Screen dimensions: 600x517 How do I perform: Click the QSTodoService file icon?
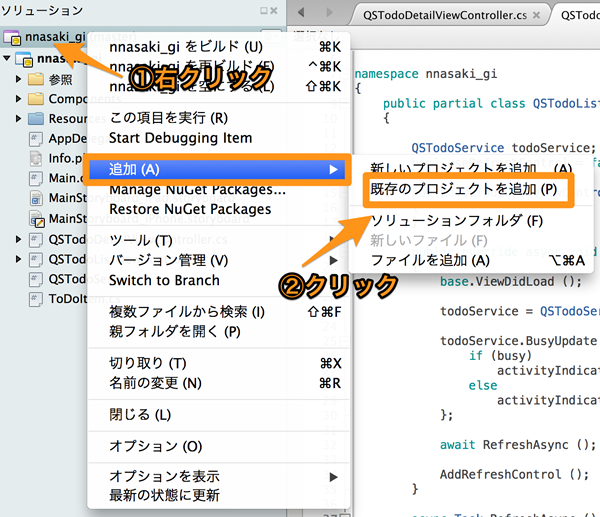coord(36,279)
